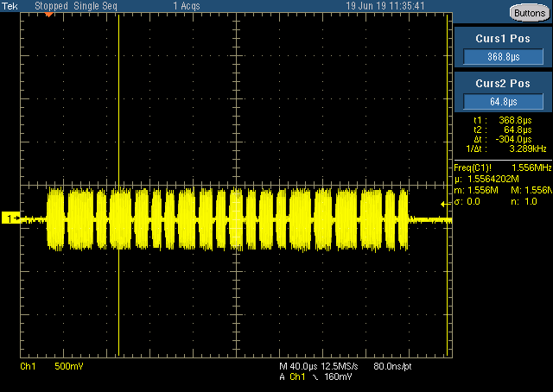Select the Ch1 ground reference marker
553x392 pixels.
tap(10, 219)
